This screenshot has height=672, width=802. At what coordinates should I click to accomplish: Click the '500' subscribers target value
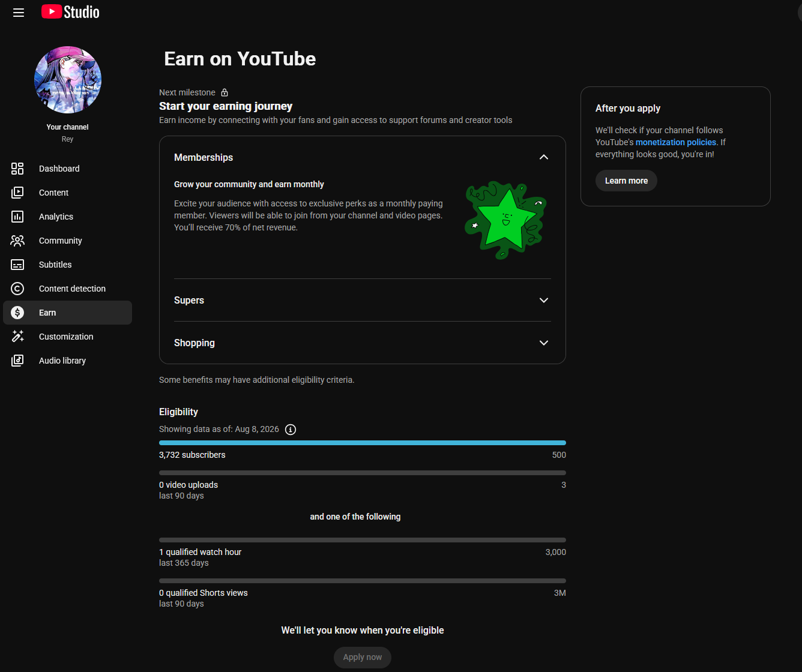559,455
